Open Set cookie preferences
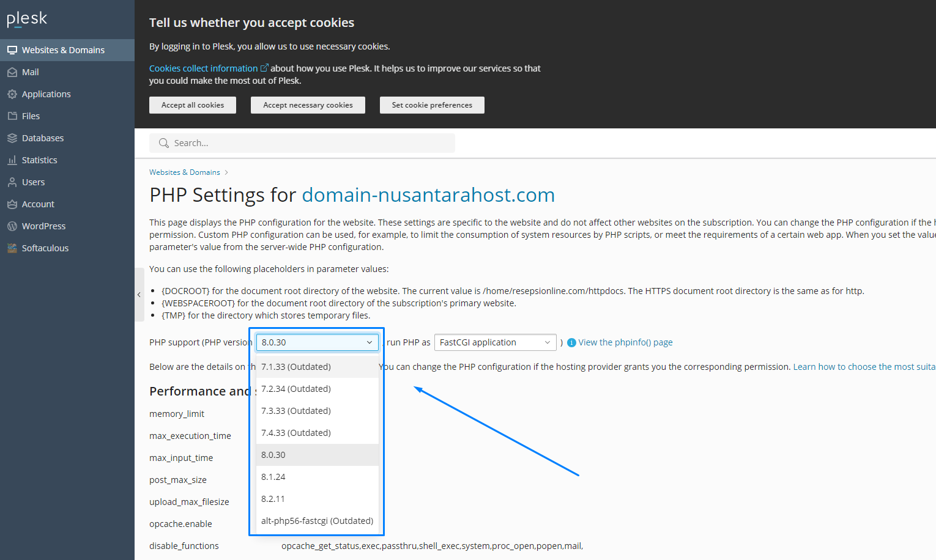 [x=431, y=105]
